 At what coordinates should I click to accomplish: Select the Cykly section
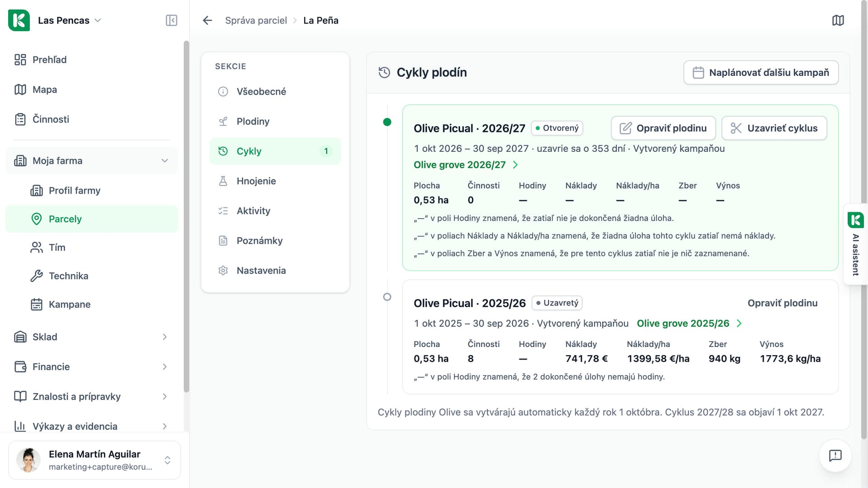[275, 151]
